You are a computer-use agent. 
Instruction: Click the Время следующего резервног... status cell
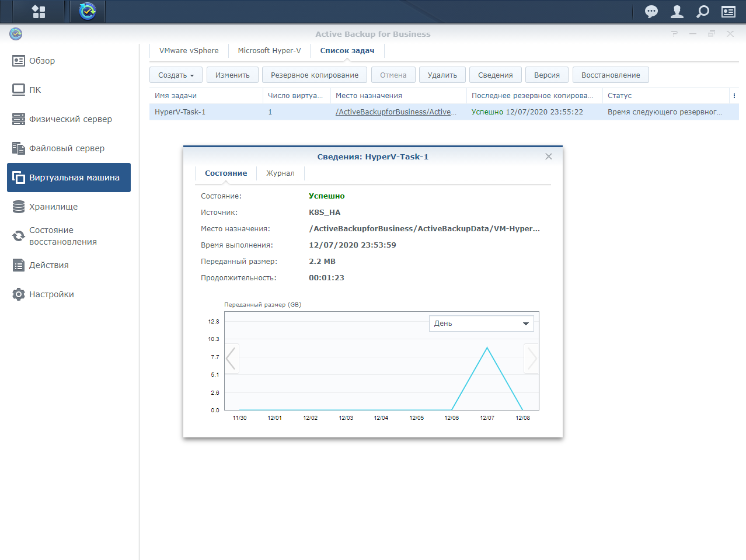(665, 112)
